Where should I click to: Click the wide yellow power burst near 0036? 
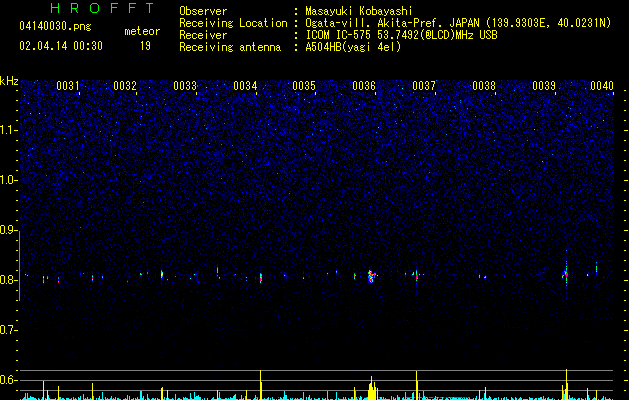373,388
